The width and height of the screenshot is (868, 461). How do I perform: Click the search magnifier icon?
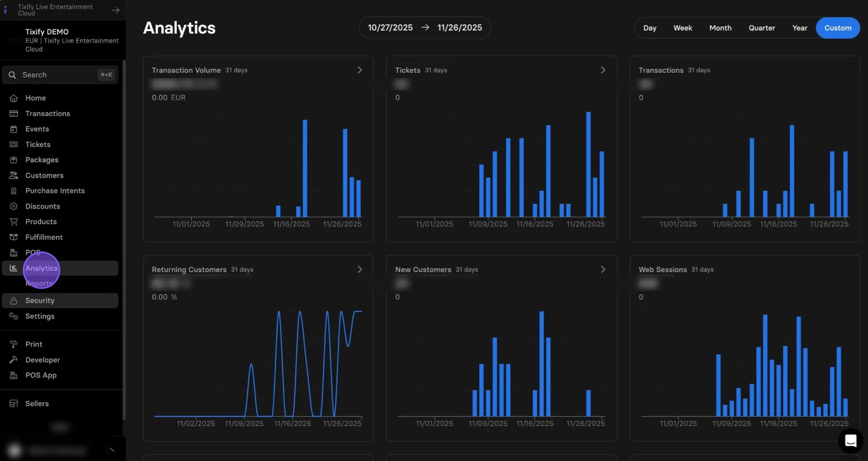(x=12, y=75)
